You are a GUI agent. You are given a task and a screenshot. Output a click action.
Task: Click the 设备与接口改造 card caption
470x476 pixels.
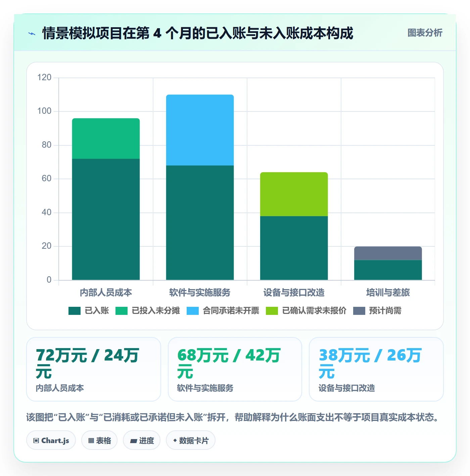pos(347,388)
